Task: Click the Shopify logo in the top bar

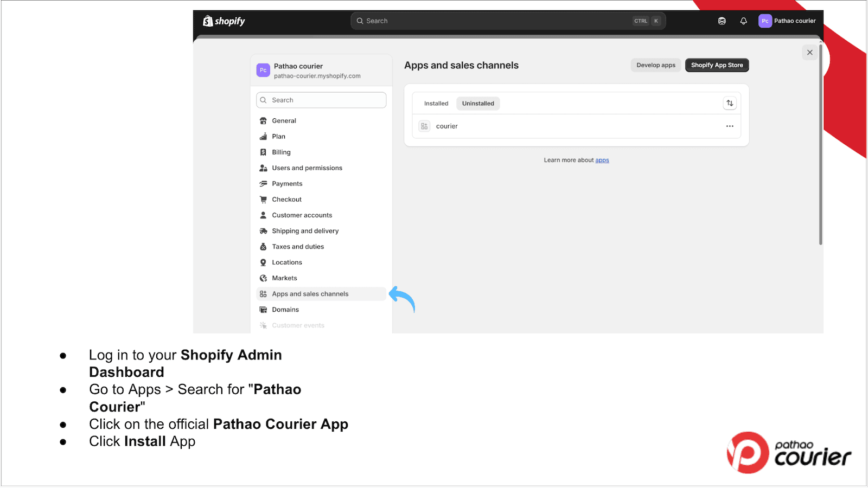Action: (x=224, y=21)
